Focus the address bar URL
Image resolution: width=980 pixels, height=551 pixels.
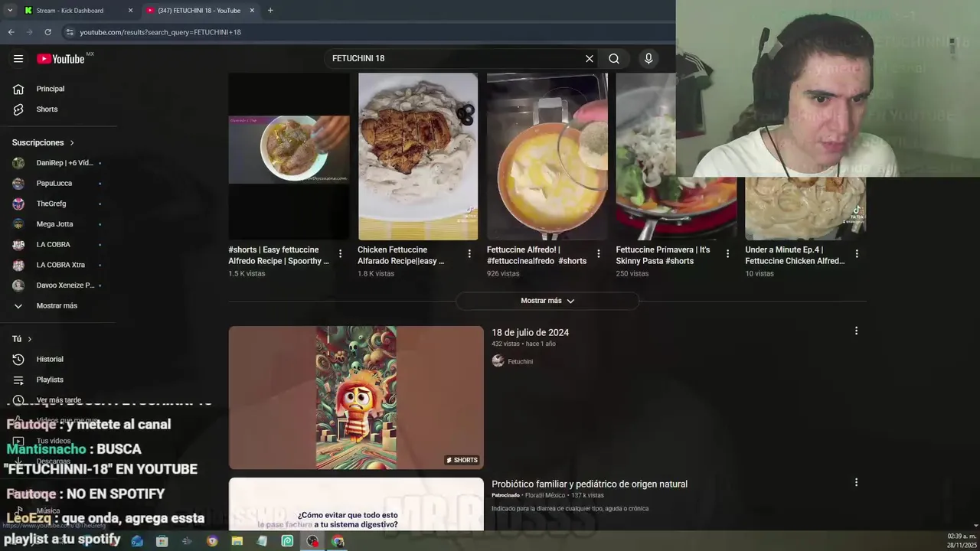point(160,32)
